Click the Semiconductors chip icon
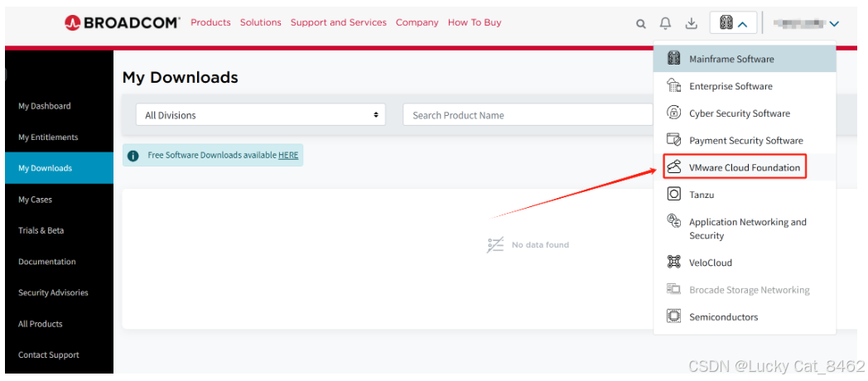 click(673, 316)
